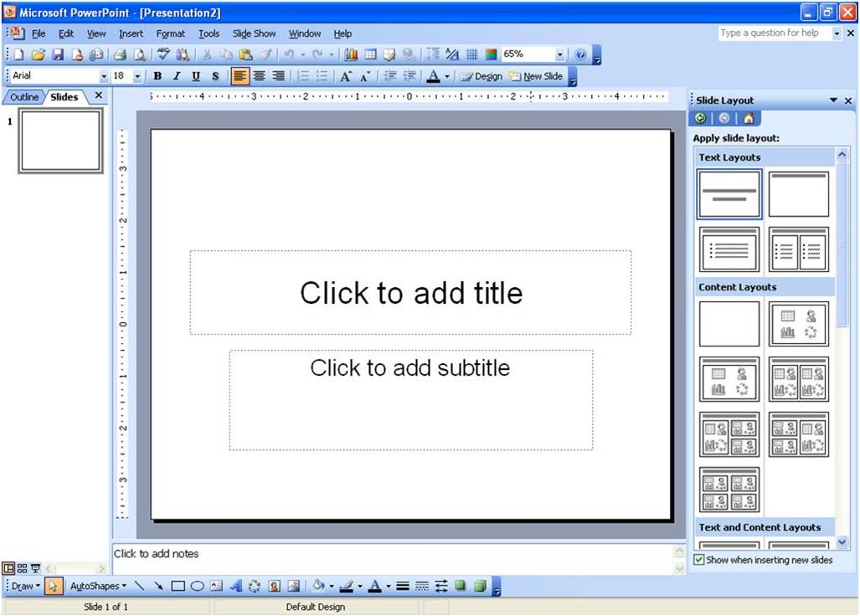
Task: Toggle Color/Grayscale view icon
Action: (491, 54)
